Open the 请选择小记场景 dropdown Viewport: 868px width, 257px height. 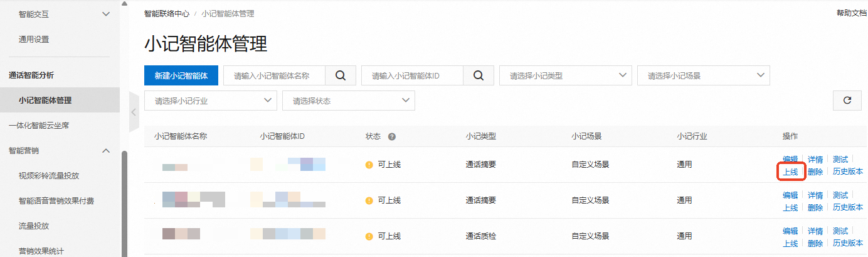(704, 75)
